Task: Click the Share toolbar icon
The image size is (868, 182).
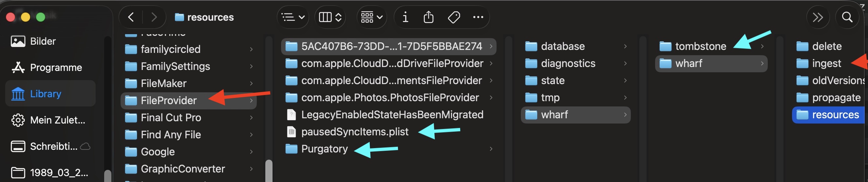Action: click(428, 17)
